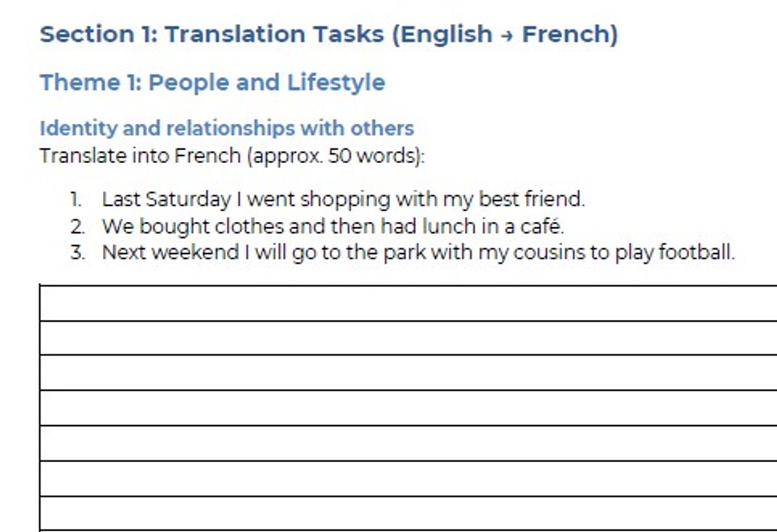The height and width of the screenshot is (532, 777).
Task: Click the arrow symbol between English and French
Action: [507, 36]
